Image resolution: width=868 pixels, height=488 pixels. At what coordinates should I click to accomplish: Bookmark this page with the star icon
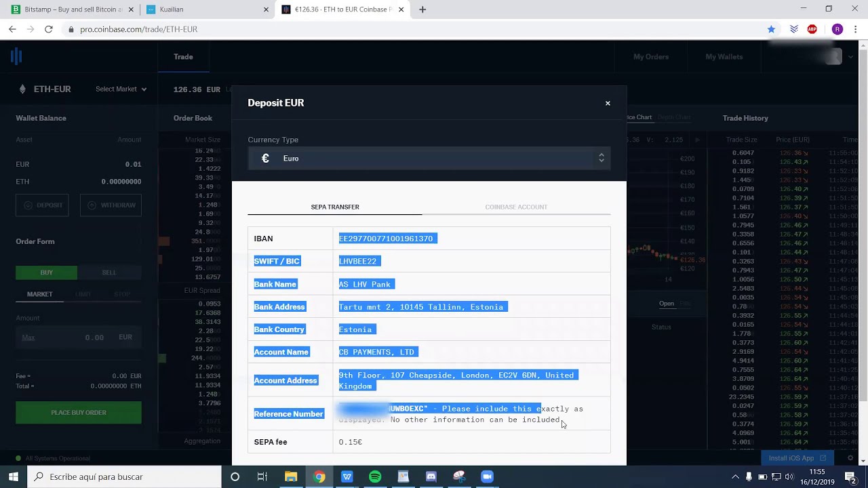tap(771, 29)
